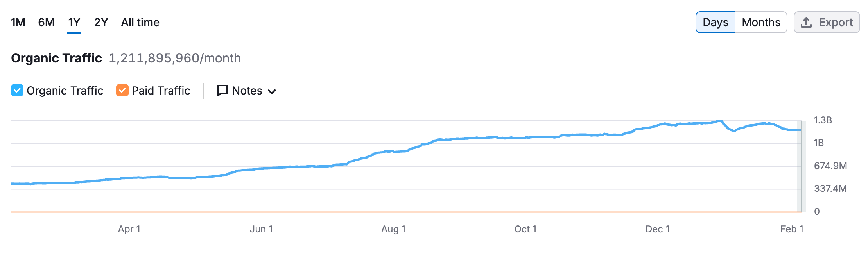Click the orange Paid Traffic checkbox icon
The width and height of the screenshot is (868, 257).
click(x=122, y=91)
